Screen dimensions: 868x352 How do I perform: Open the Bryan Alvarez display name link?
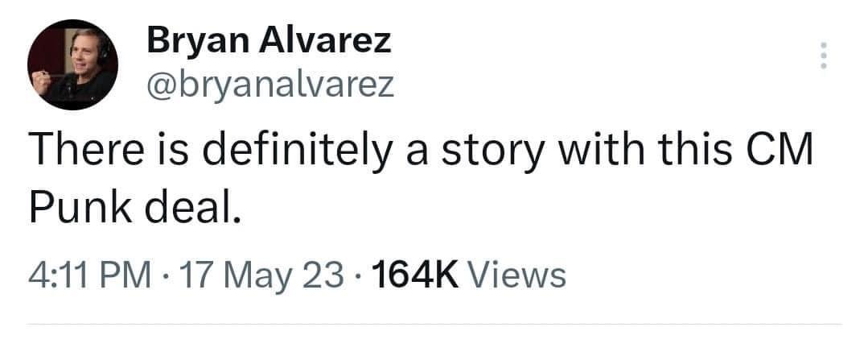click(269, 41)
